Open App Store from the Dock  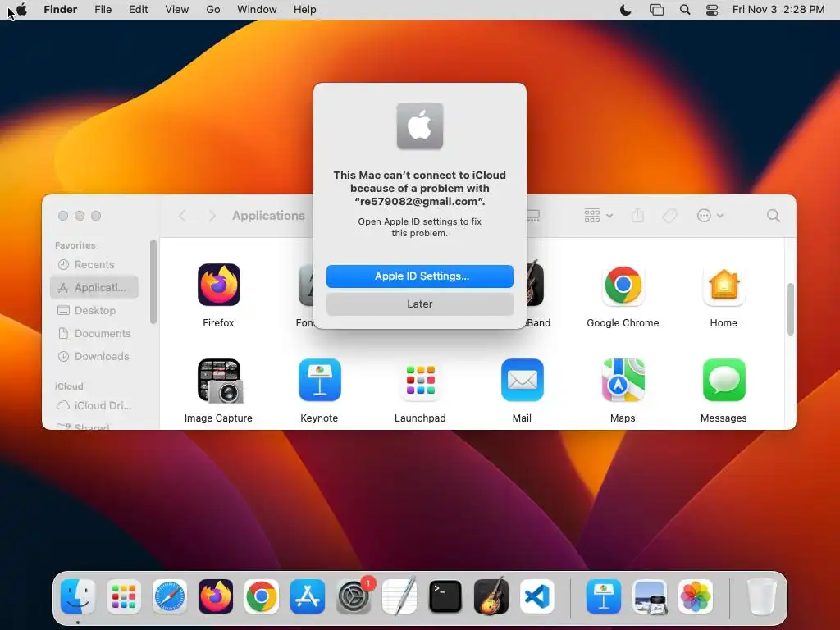point(308,596)
